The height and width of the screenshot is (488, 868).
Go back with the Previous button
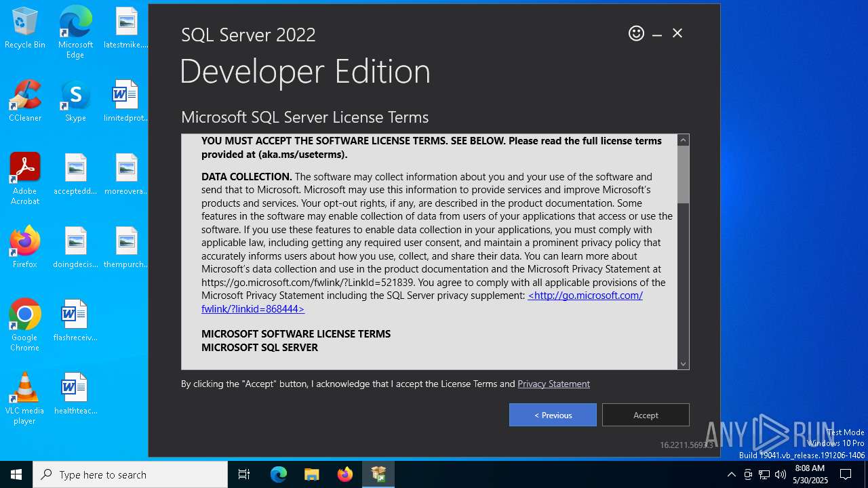pyautogui.click(x=553, y=415)
